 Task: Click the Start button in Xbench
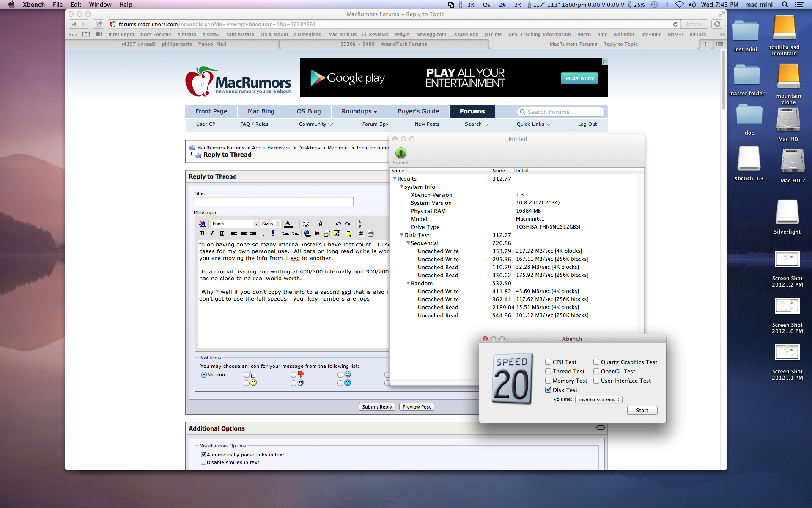[x=642, y=410]
